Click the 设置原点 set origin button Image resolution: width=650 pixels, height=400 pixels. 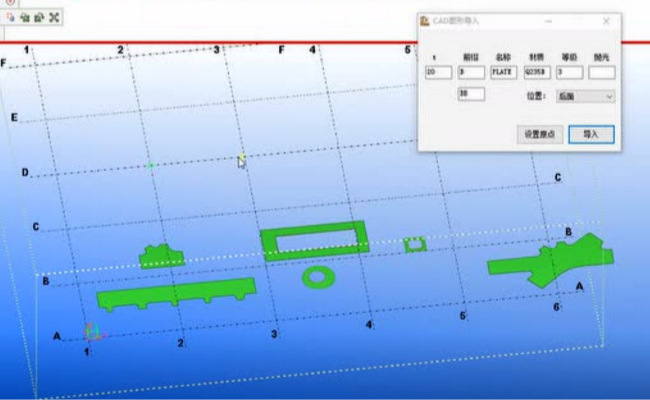539,134
